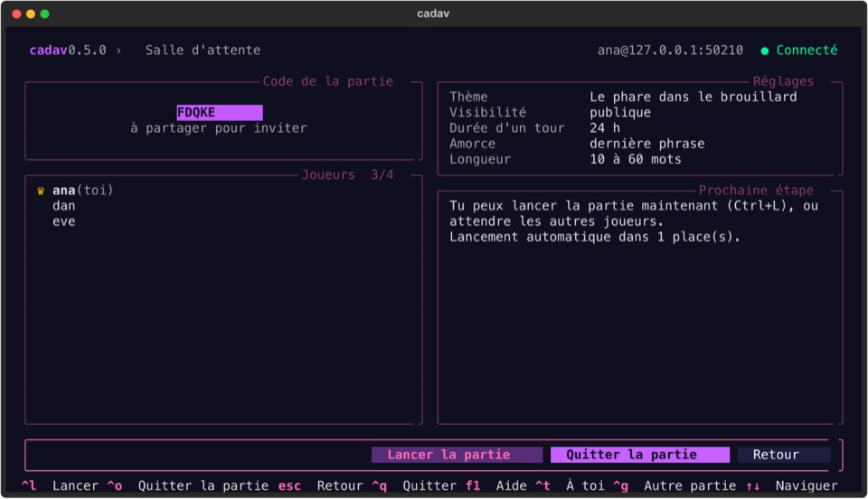Click the breadcrumb chevron after cadav
868x499 pixels.
(x=118, y=51)
